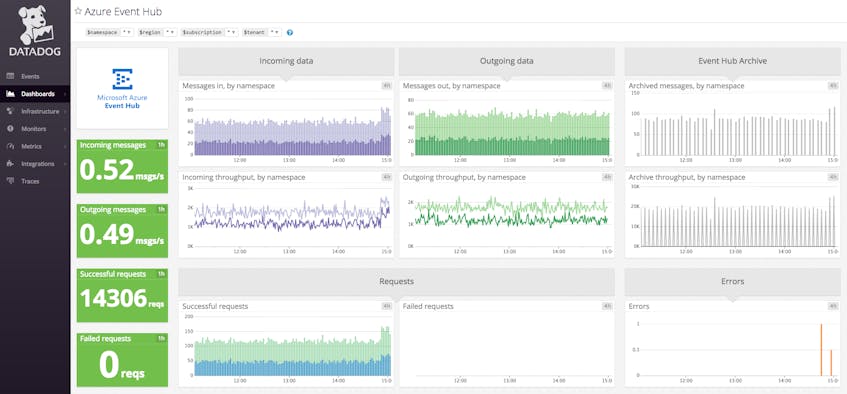Select the Traces sidebar icon
The width and height of the screenshot is (847, 394).
click(x=10, y=181)
